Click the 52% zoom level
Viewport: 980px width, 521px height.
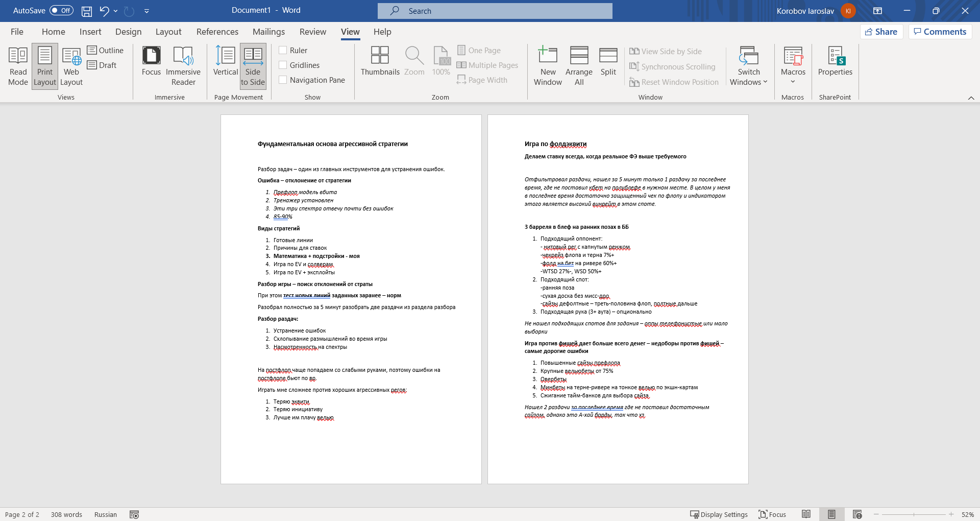967,514
